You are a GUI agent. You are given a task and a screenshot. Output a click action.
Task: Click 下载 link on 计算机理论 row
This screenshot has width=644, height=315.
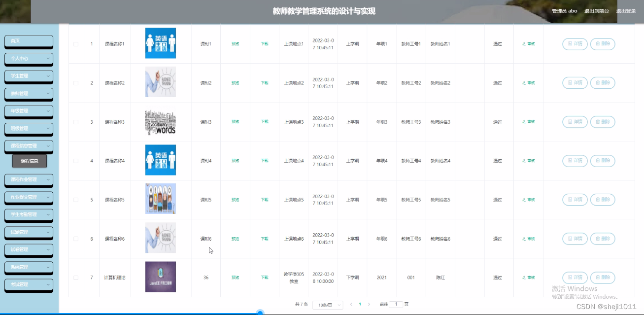[265, 277]
